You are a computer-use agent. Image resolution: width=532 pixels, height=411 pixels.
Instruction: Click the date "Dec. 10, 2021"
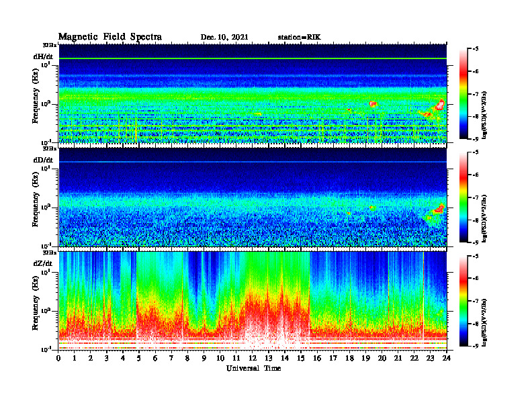[x=224, y=38]
